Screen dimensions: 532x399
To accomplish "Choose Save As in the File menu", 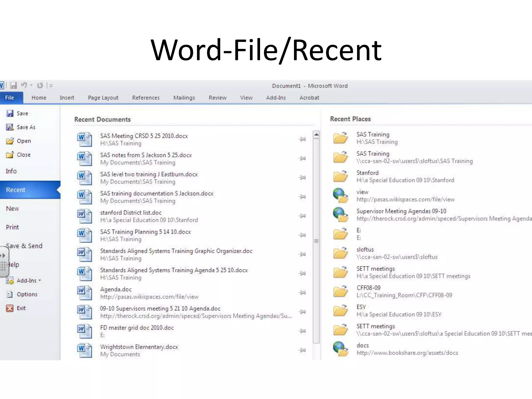I will pos(21,127).
